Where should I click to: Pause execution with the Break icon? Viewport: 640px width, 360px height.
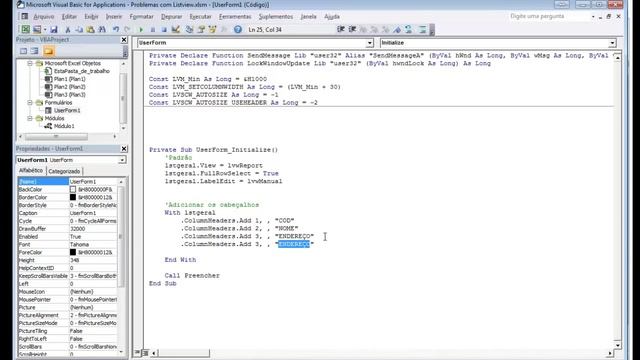(x=153, y=29)
